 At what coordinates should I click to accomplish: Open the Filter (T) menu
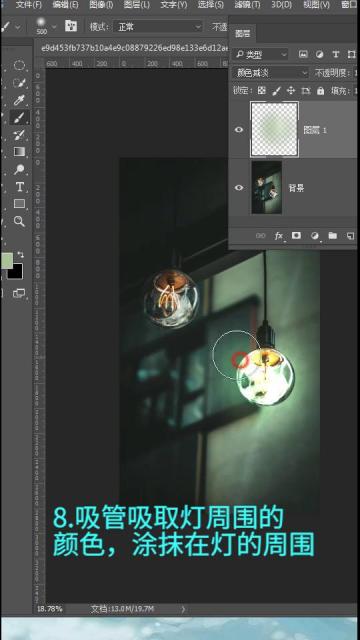point(247,5)
